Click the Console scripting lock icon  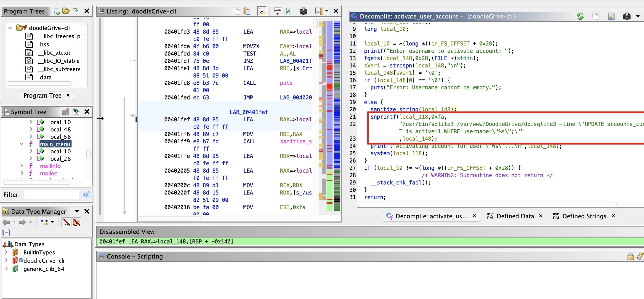(630, 256)
